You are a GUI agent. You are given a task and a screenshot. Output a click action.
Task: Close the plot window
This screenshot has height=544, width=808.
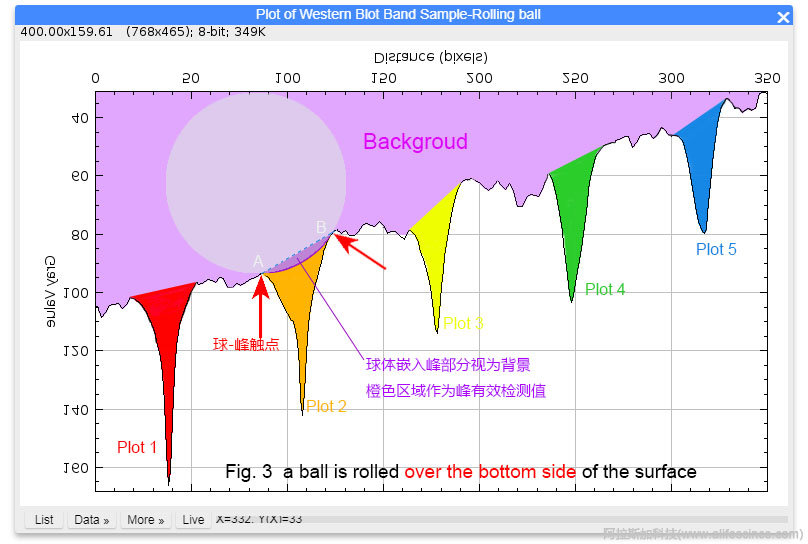784,16
